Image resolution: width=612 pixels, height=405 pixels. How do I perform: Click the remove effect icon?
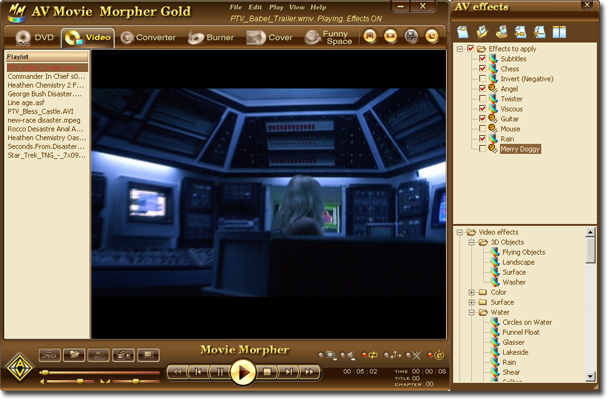coord(540,32)
